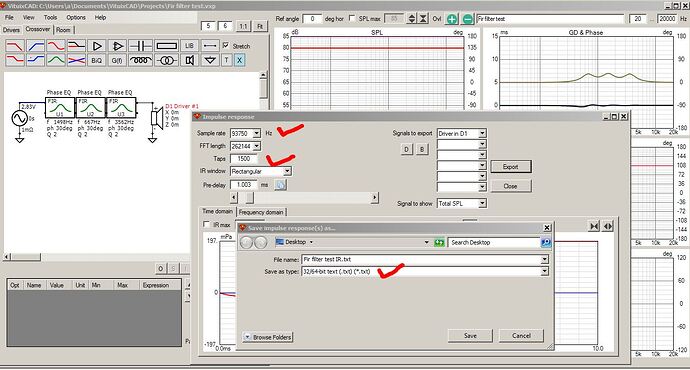Image resolution: width=690 pixels, height=370 pixels.
Task: Insert the ground symbol
Action: (x=210, y=60)
